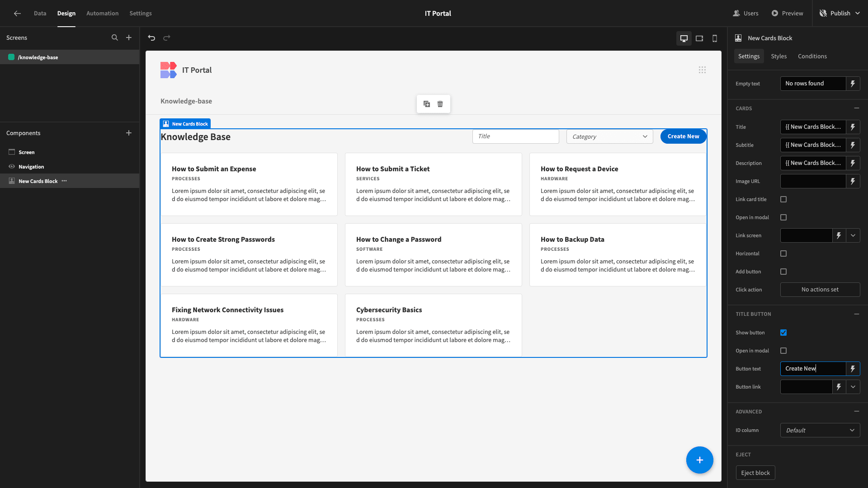Click the Title filter input field
This screenshot has width=868, height=488.
pos(516,136)
